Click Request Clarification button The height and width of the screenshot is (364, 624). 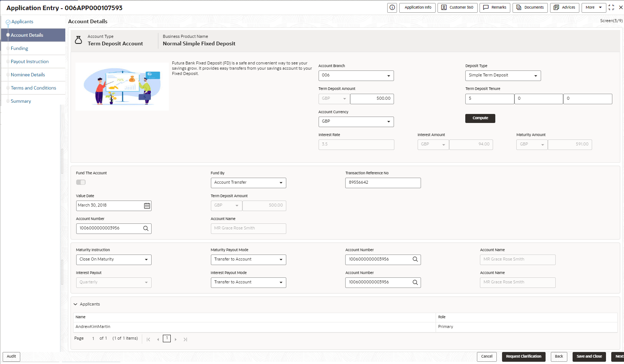point(523,357)
